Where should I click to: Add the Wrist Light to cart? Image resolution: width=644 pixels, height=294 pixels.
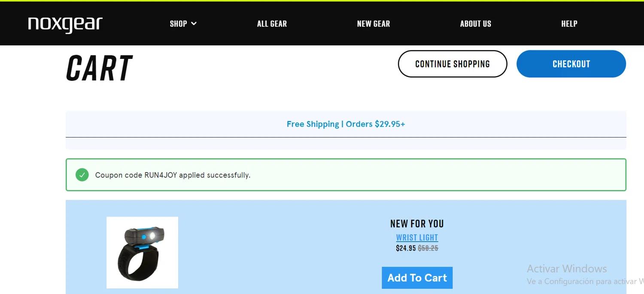pos(417,278)
